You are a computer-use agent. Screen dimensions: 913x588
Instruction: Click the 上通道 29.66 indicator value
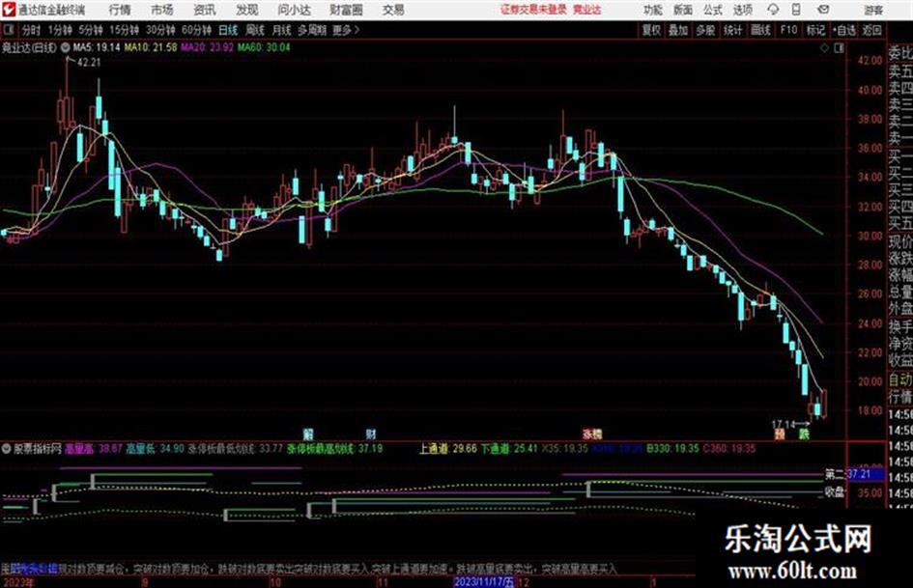pyautogui.click(x=447, y=449)
